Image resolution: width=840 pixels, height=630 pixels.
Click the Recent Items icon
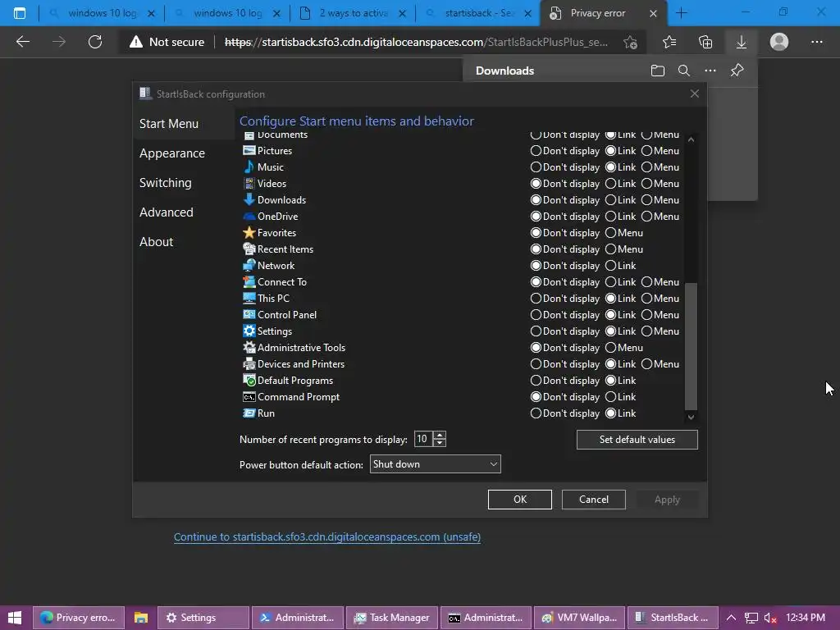(249, 249)
